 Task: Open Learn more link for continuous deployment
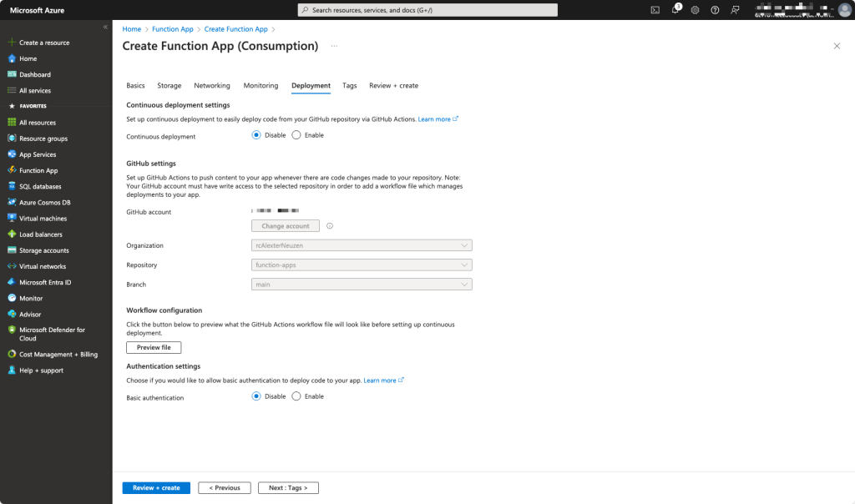coord(438,118)
